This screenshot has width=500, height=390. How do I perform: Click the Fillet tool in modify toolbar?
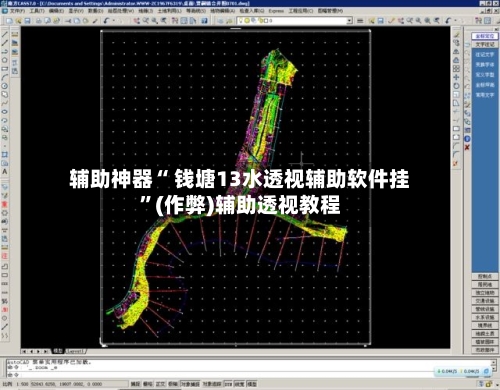(456, 154)
